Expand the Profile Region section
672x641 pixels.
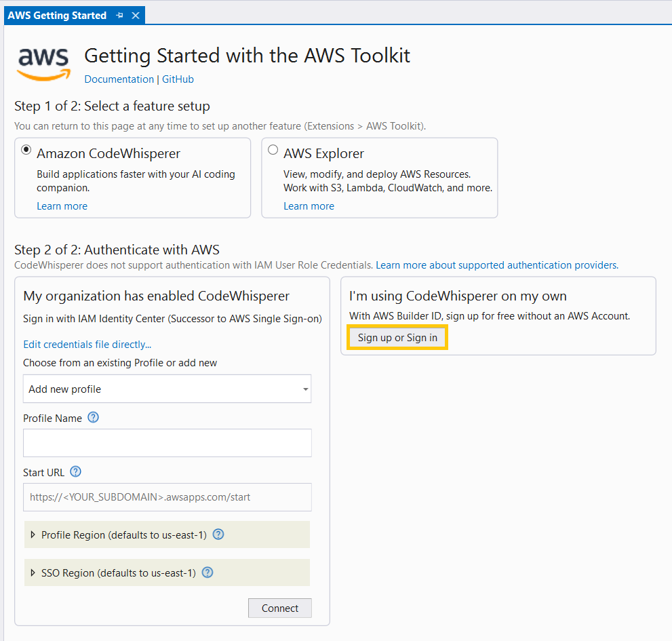click(33, 535)
